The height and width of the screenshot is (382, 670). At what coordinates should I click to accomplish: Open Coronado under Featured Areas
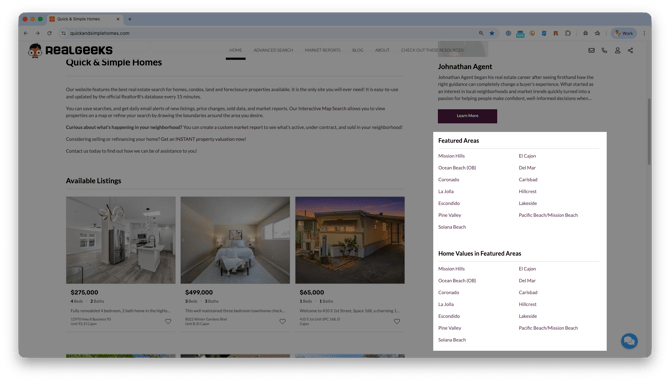448,180
